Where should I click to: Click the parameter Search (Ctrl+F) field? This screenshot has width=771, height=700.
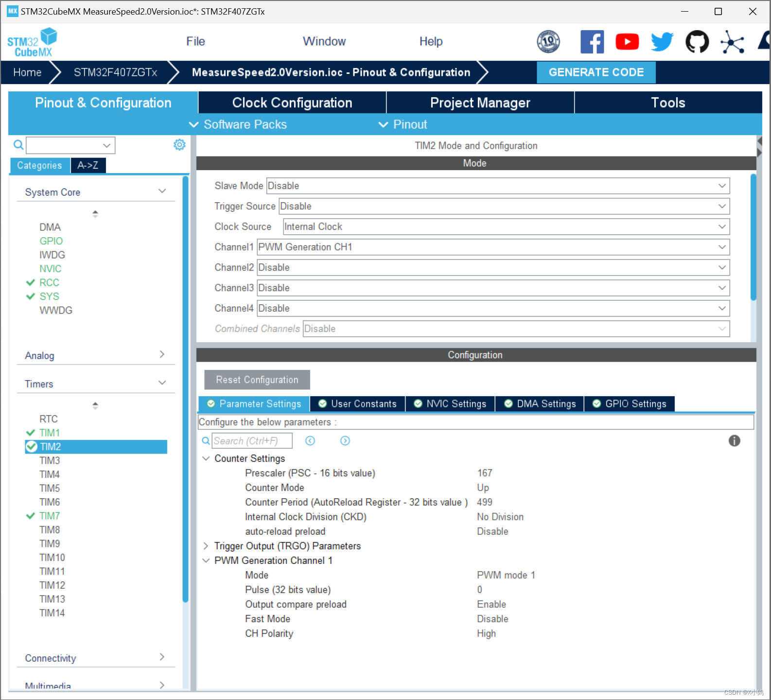252,441
